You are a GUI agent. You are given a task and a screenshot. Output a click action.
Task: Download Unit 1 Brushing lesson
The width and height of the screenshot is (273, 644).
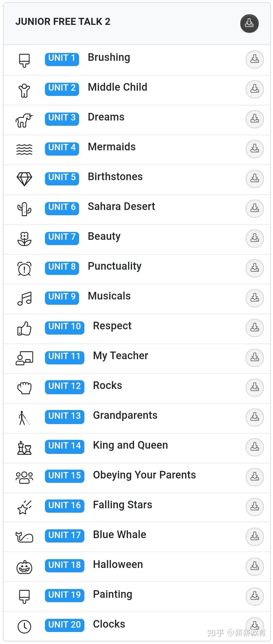[255, 59]
